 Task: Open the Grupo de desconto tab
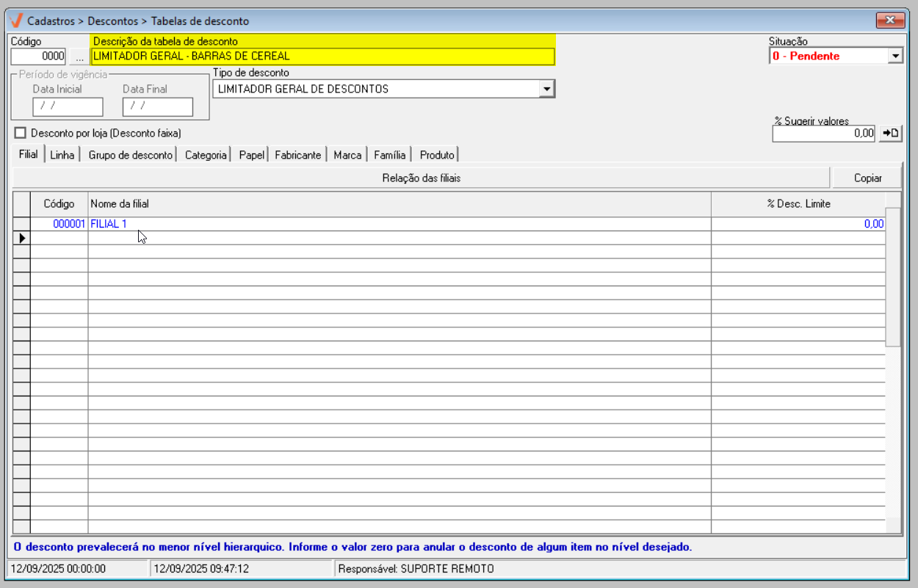pos(130,155)
